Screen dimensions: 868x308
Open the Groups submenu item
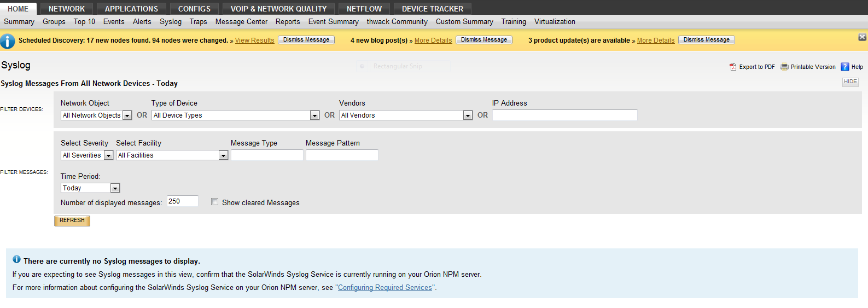54,22
